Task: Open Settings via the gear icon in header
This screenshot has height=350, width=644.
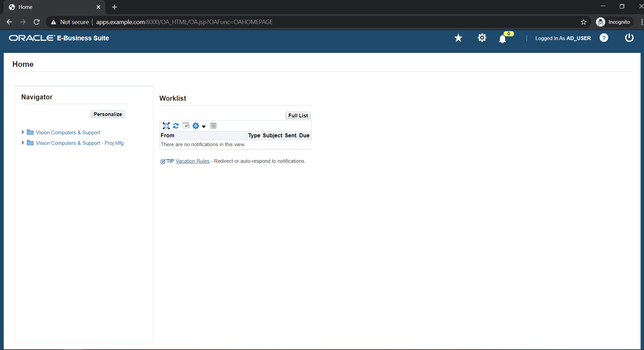Action: click(x=482, y=38)
